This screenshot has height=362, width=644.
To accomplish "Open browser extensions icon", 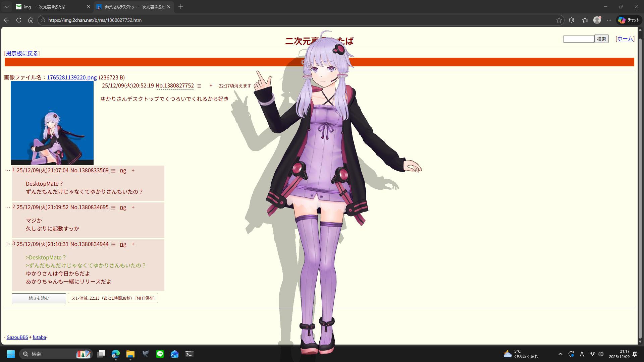I will point(571,20).
